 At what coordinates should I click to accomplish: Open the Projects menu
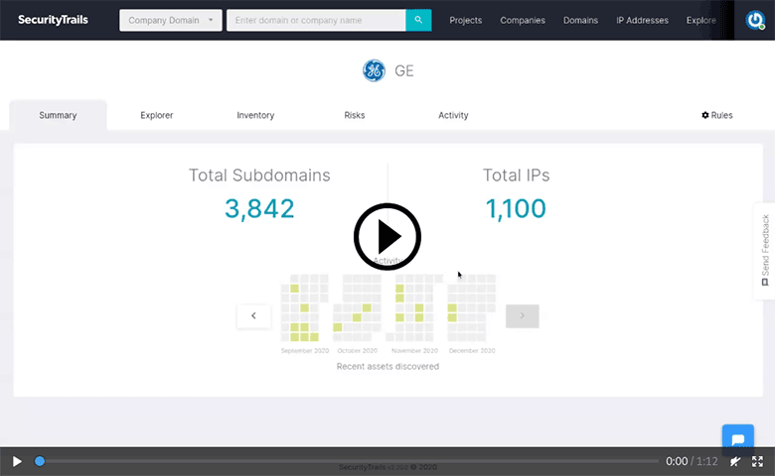[x=465, y=20]
